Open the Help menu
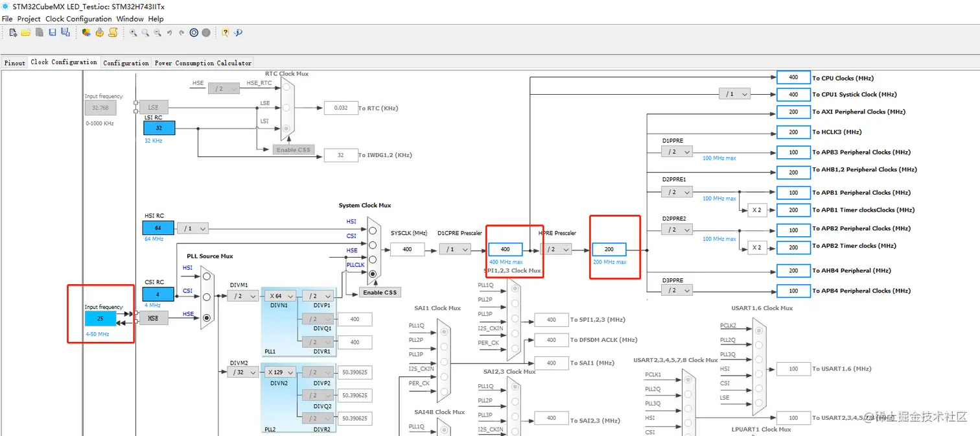The width and height of the screenshot is (980, 436). pyautogui.click(x=156, y=19)
